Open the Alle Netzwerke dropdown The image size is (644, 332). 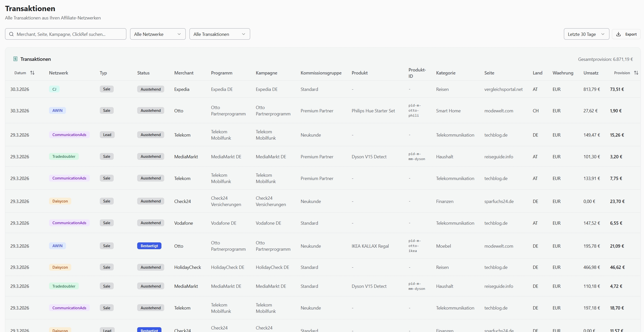(158, 34)
